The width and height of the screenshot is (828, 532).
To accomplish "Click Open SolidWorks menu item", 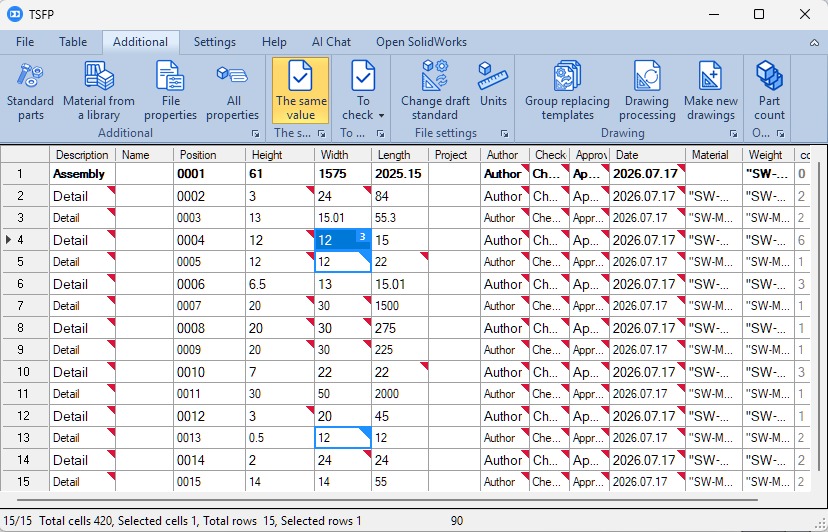I will click(421, 42).
